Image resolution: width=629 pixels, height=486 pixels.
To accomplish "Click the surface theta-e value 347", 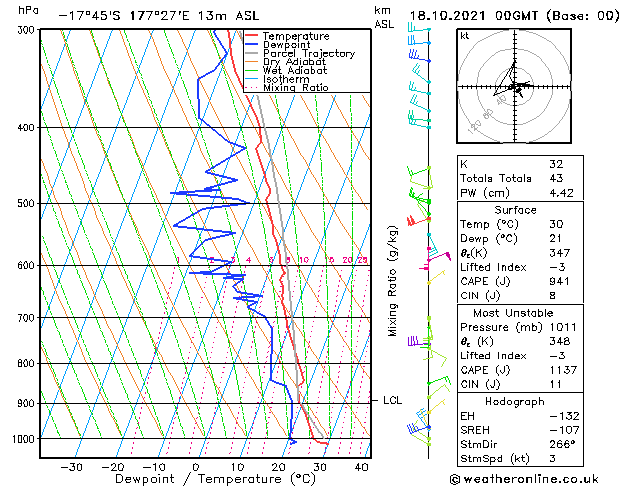I will 560,253.
